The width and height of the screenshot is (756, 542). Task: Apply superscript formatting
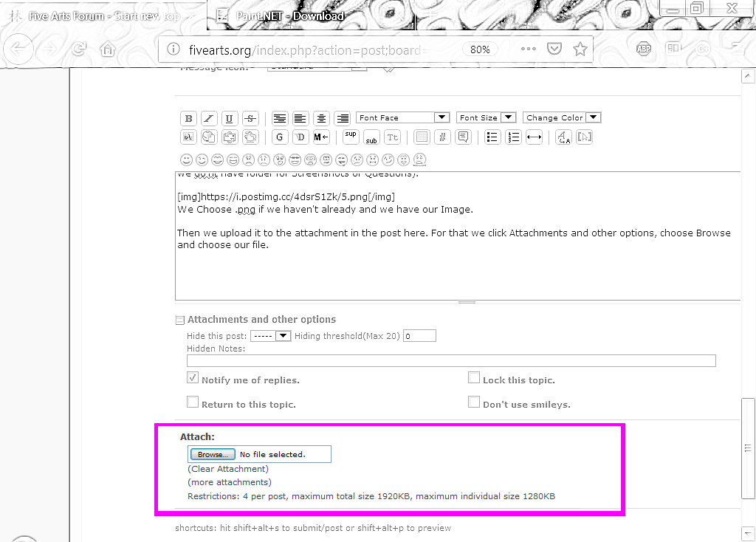(351, 137)
